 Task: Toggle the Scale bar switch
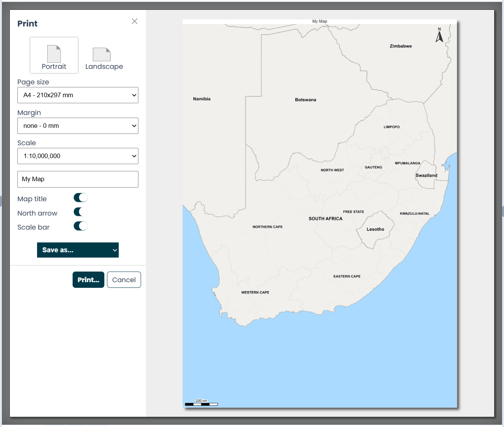tap(81, 226)
